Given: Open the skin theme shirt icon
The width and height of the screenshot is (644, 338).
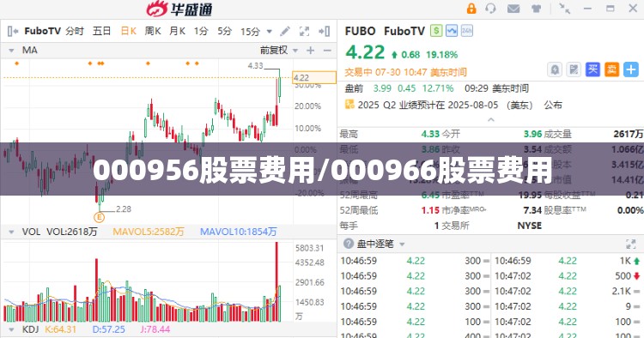Looking at the screenshot, I should point(536,9).
